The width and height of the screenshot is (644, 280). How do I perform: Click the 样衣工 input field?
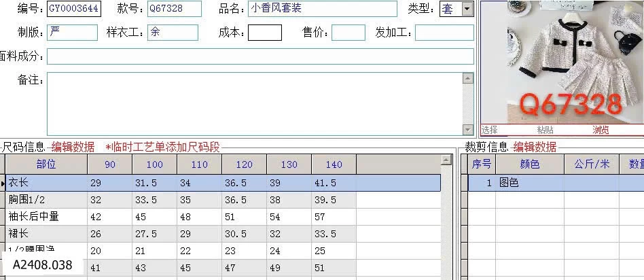tap(173, 33)
